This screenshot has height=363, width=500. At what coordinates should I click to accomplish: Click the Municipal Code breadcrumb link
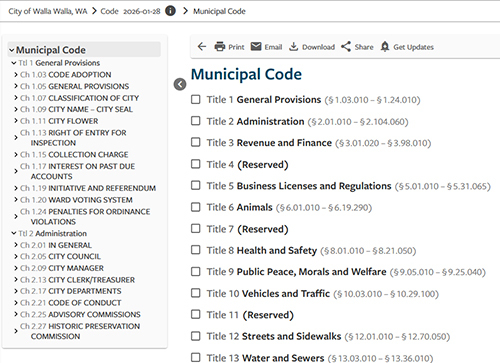click(219, 11)
